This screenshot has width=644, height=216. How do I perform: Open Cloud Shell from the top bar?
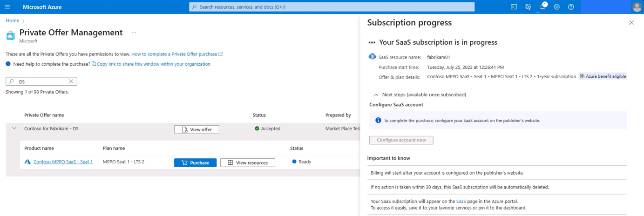point(514,7)
